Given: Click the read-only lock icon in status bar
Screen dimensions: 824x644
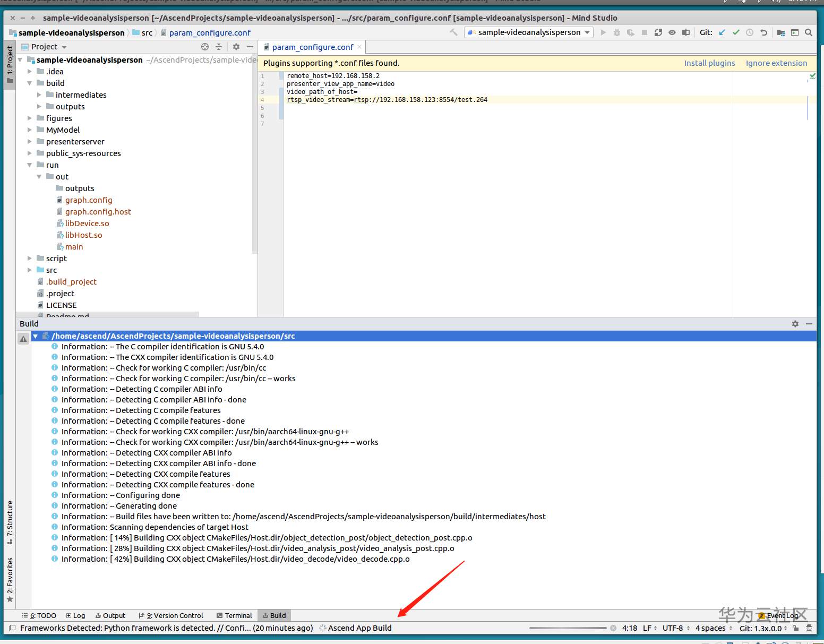Looking at the screenshot, I should click(795, 628).
